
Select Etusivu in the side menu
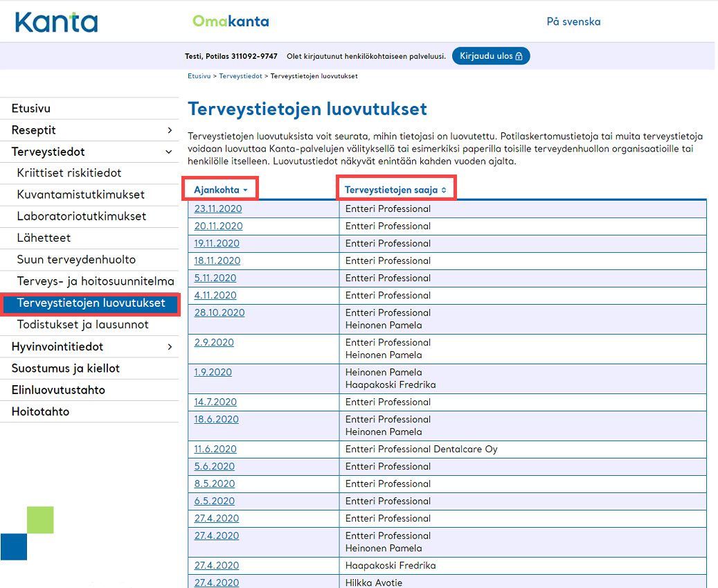(x=31, y=109)
